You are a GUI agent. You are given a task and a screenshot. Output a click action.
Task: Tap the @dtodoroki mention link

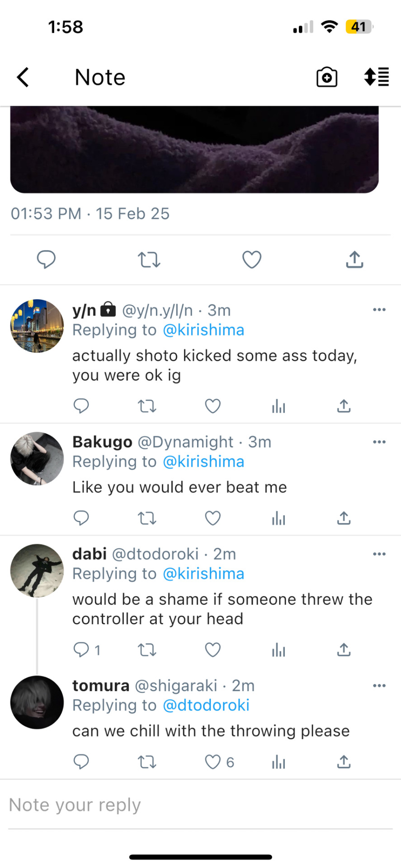[206, 705]
